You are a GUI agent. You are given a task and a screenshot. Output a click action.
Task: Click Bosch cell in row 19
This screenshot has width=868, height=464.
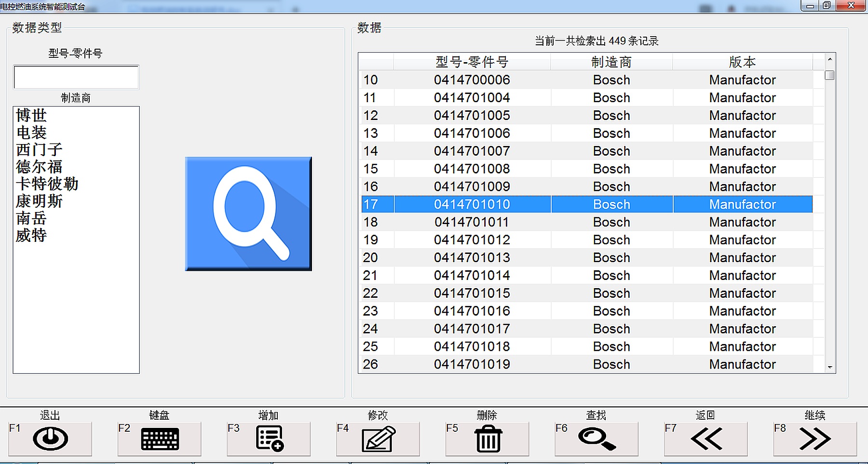[611, 240]
